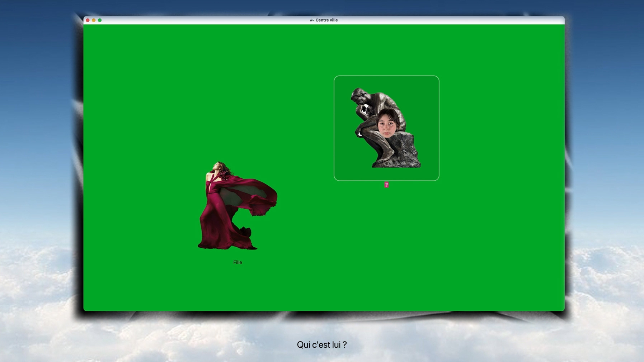Click the small icon beside Centre ville title
This screenshot has height=362, width=644.
pos(312,20)
